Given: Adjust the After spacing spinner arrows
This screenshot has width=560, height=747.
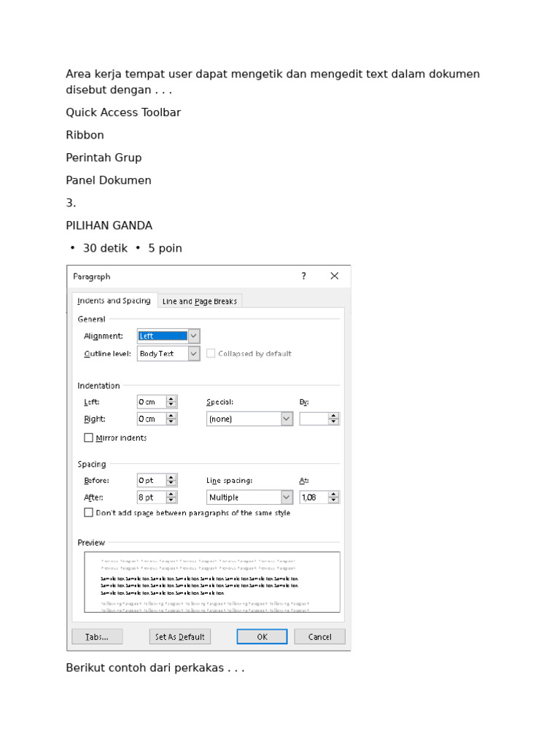Looking at the screenshot, I should click(x=171, y=498).
